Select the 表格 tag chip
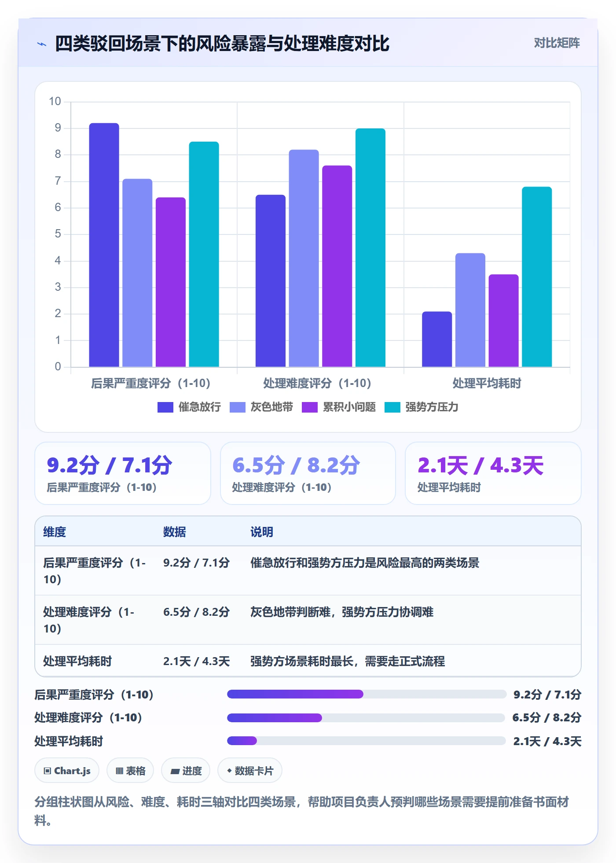This screenshot has height=863, width=616. pyautogui.click(x=130, y=771)
